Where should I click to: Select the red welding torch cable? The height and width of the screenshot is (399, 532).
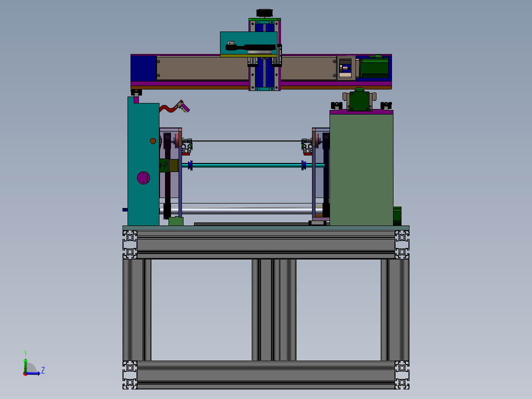point(168,108)
